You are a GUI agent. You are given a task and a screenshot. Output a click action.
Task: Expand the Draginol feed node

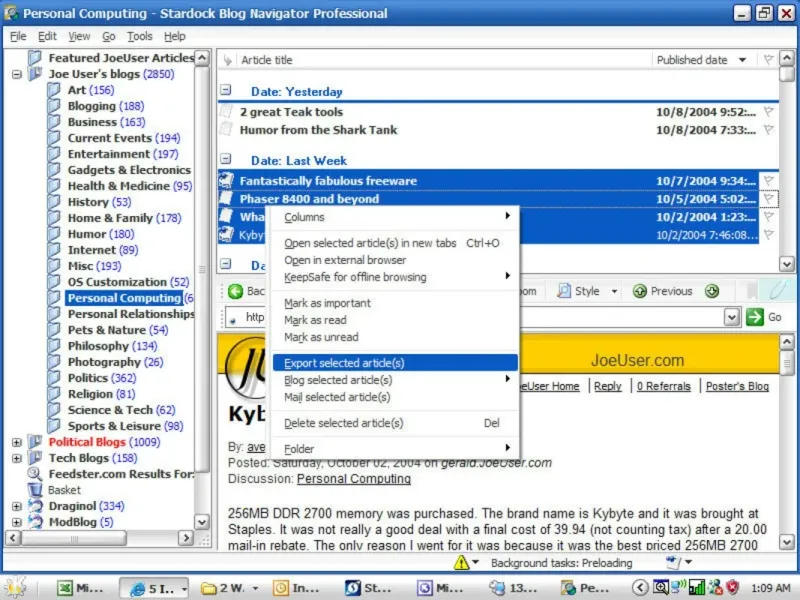[x=17, y=506]
